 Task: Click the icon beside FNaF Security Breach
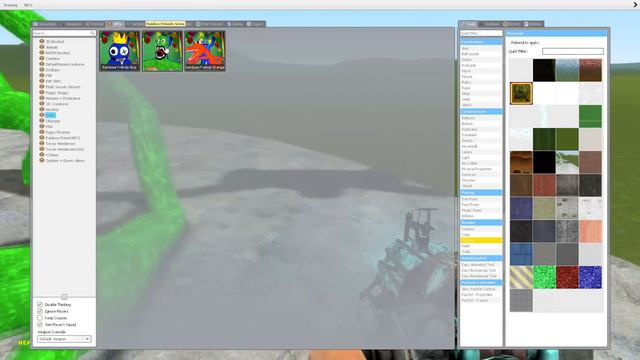(x=42, y=87)
